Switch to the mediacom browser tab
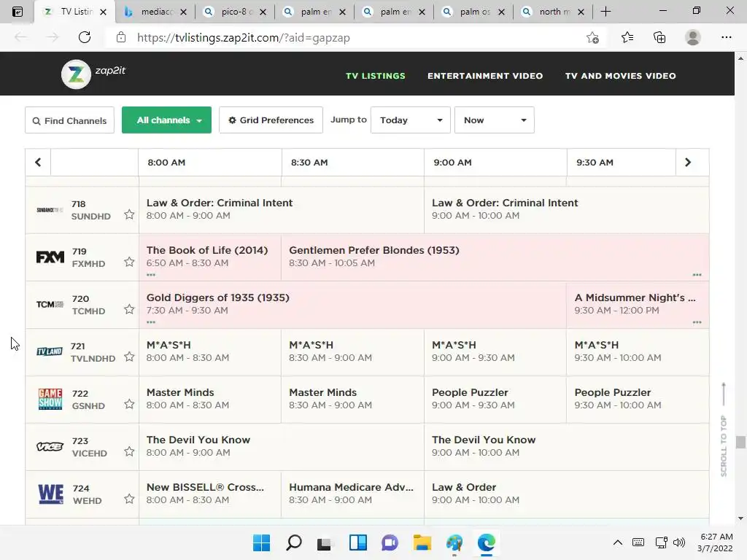747x560 pixels. (155, 12)
